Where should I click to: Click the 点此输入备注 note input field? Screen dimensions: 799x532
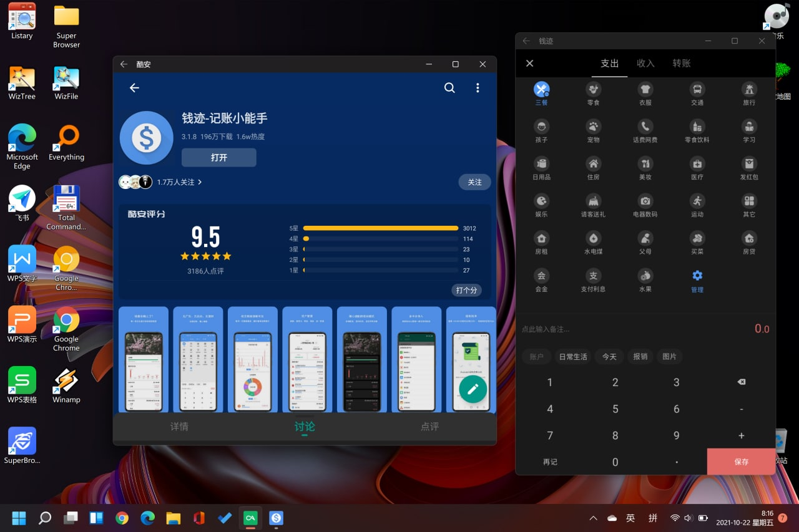[624, 329]
